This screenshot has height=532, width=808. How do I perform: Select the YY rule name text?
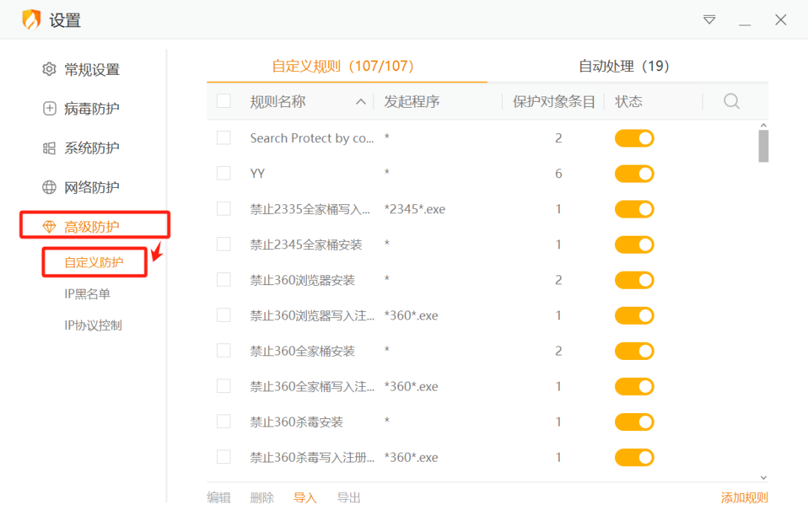point(257,174)
